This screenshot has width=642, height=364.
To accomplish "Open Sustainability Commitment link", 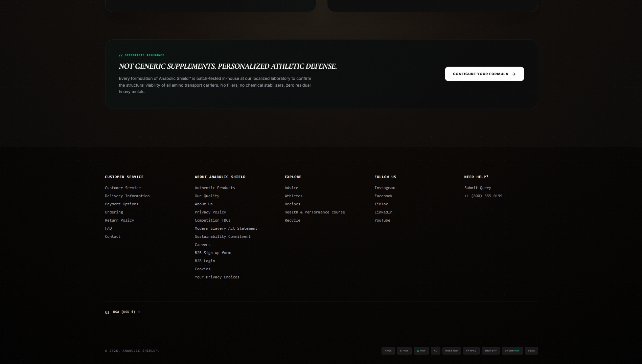I will 223,236.
